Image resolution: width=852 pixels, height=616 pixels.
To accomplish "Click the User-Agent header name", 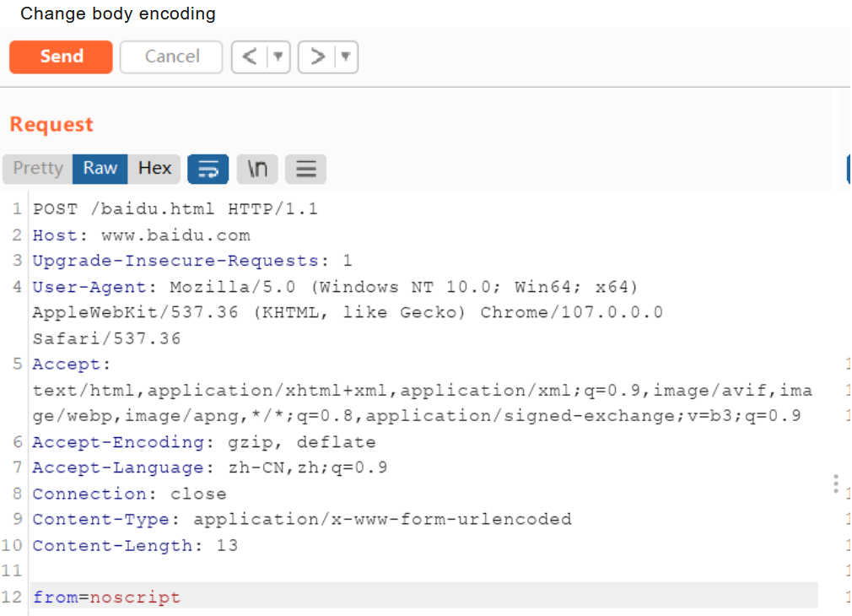I will 89,287.
